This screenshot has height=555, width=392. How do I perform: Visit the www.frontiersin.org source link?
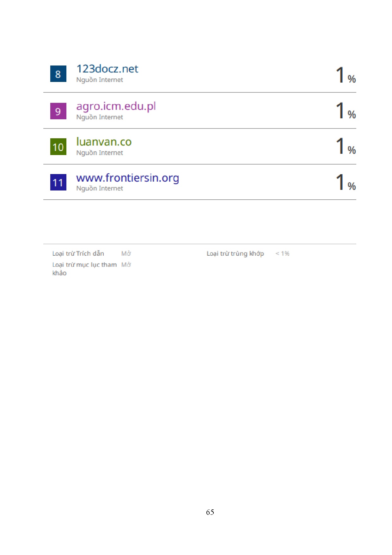pos(127,178)
